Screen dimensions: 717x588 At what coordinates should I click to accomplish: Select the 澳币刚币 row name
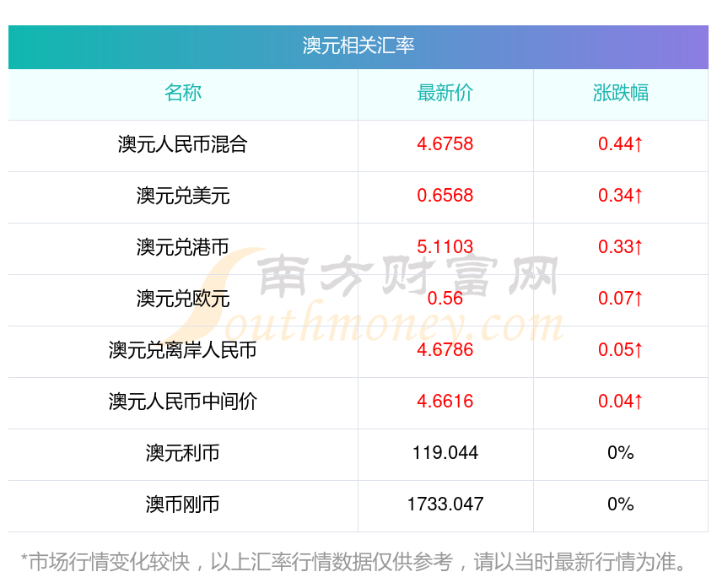(x=182, y=504)
